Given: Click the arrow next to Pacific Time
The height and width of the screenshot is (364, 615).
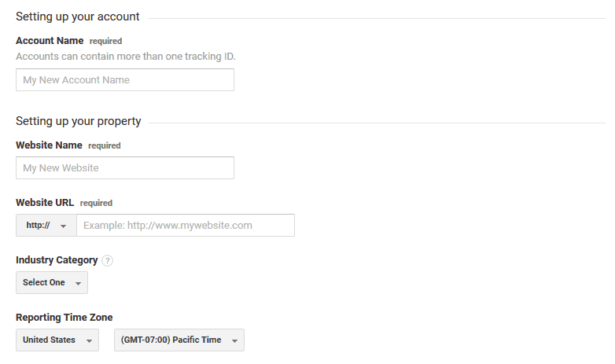Looking at the screenshot, I should (x=234, y=340).
